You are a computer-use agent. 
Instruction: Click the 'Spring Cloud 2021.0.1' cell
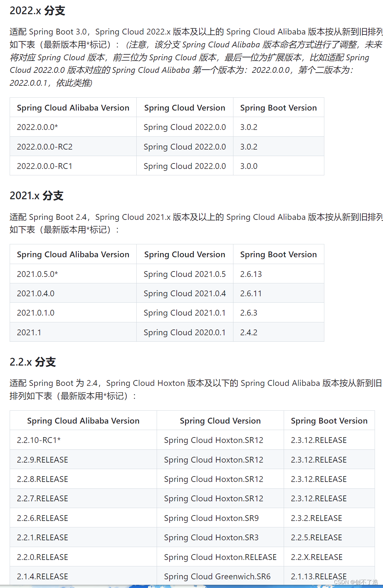pyautogui.click(x=185, y=313)
